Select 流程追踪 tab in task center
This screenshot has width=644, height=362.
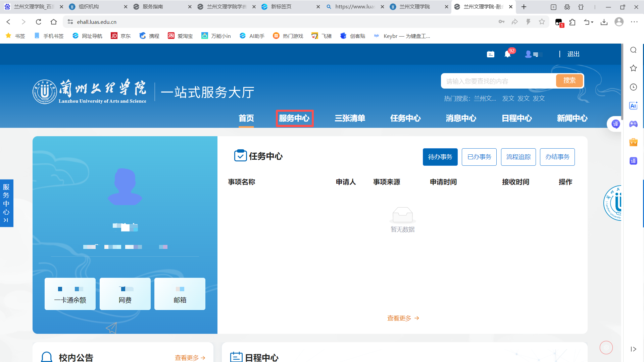(x=518, y=157)
